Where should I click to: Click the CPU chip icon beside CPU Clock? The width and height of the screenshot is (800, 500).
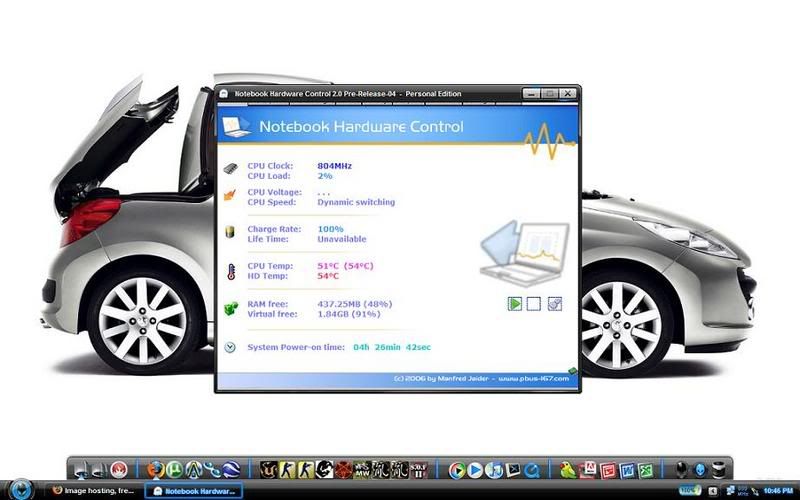(x=230, y=169)
